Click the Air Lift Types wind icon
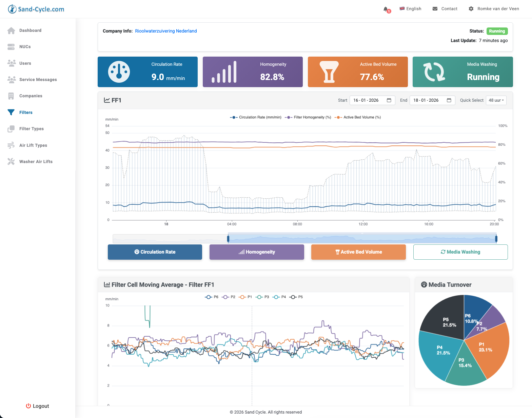 tap(11, 145)
